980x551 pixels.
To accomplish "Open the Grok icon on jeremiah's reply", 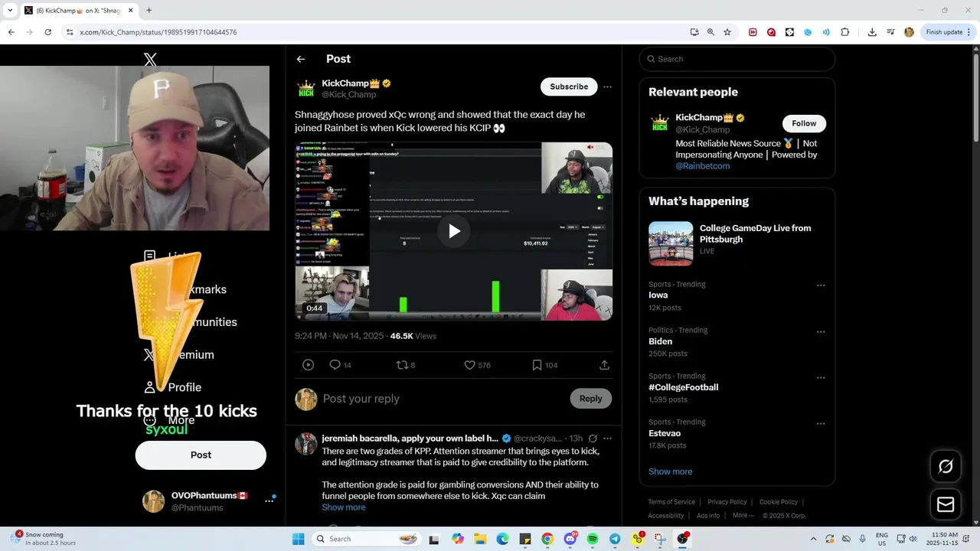I will tap(593, 439).
